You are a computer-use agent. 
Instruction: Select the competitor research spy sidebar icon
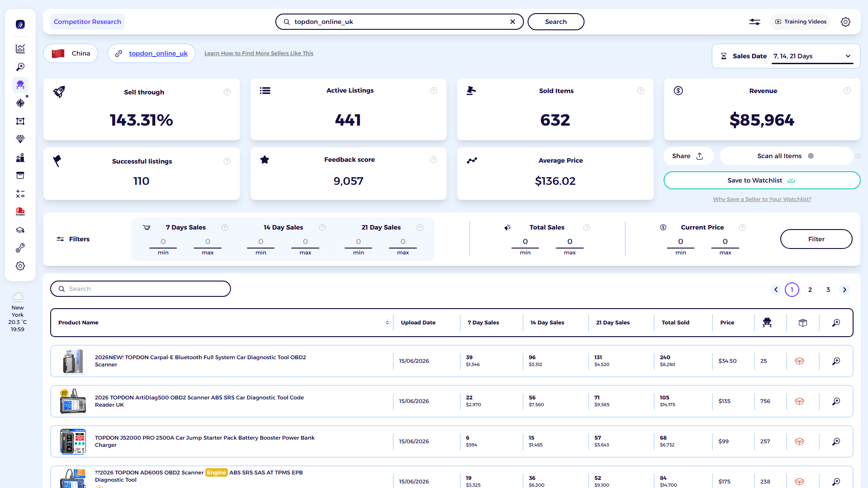coord(20,85)
